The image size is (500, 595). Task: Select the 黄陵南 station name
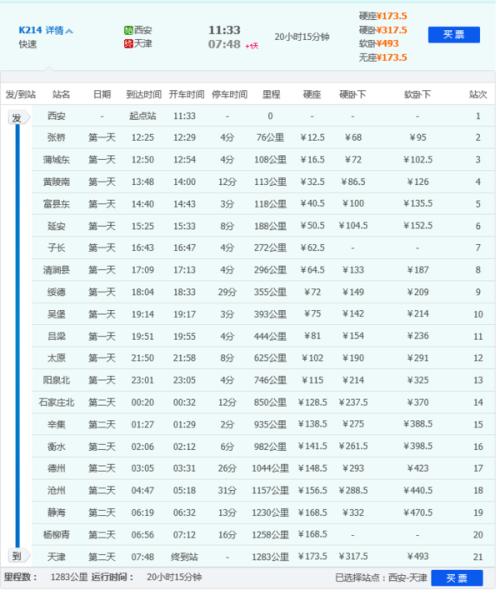(x=57, y=182)
